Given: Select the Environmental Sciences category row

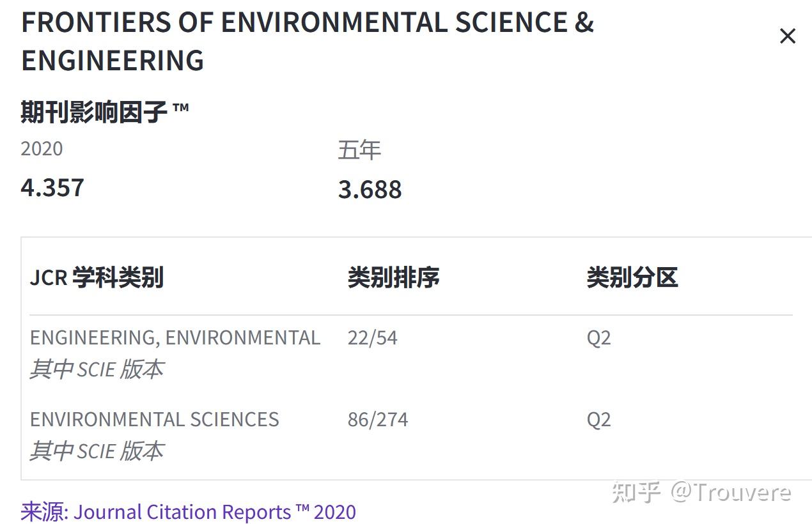Looking at the screenshot, I should [154, 419].
